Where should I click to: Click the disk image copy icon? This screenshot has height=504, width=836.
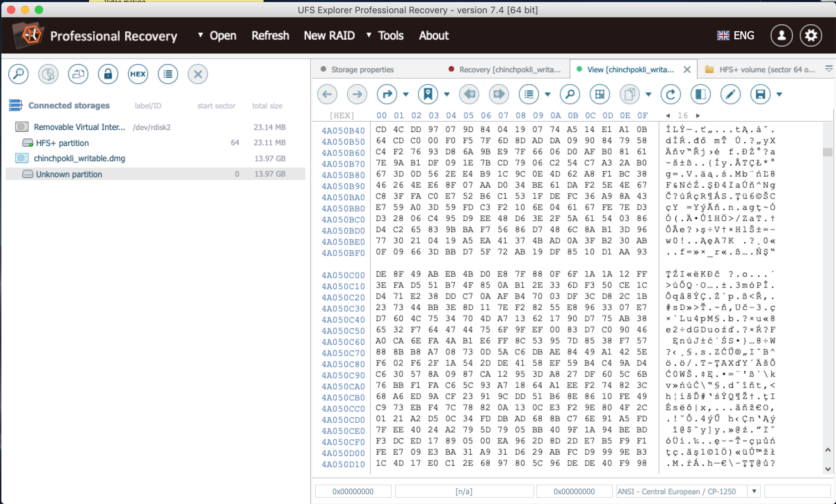coord(78,74)
